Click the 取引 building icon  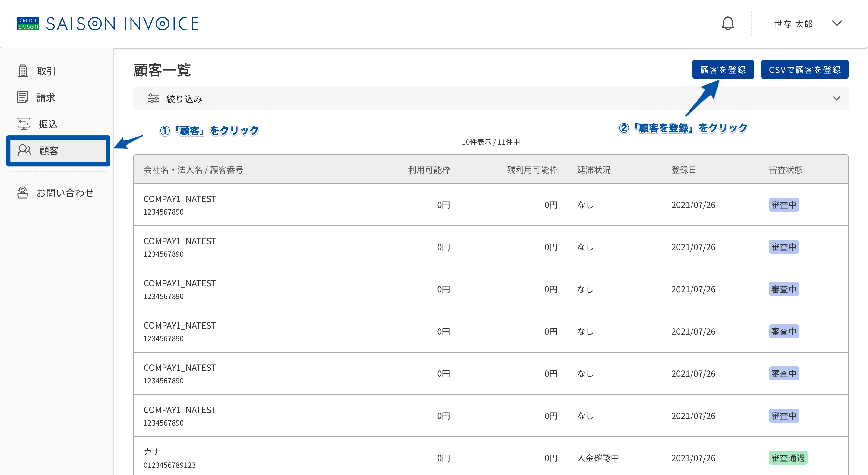coord(23,71)
